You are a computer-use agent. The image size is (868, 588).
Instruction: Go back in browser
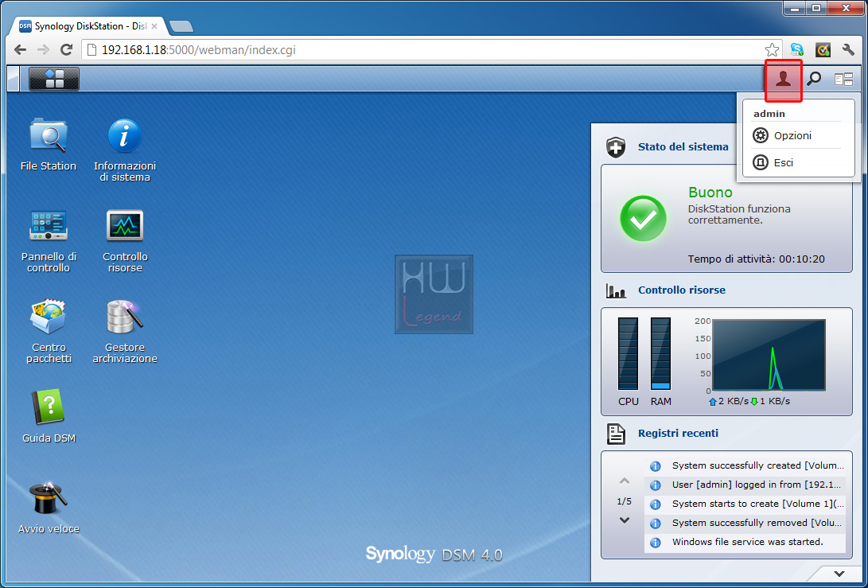[20, 50]
